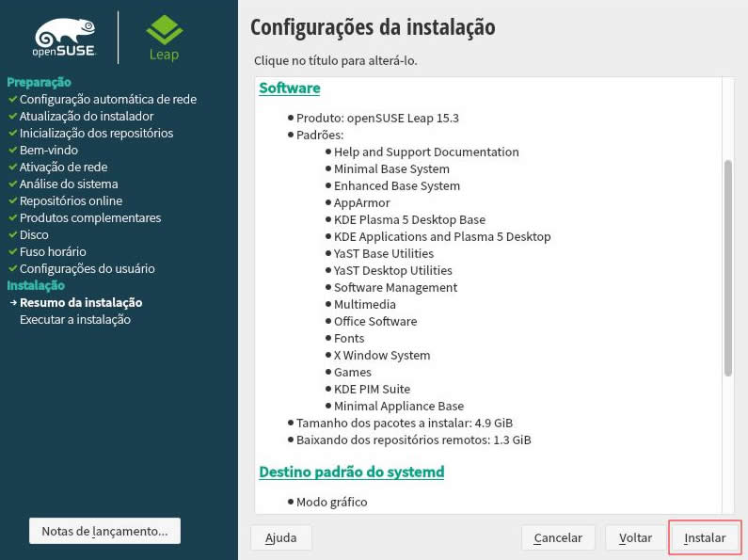Open the Ajuda help button
Screen dimensions: 748x560
tap(280, 538)
